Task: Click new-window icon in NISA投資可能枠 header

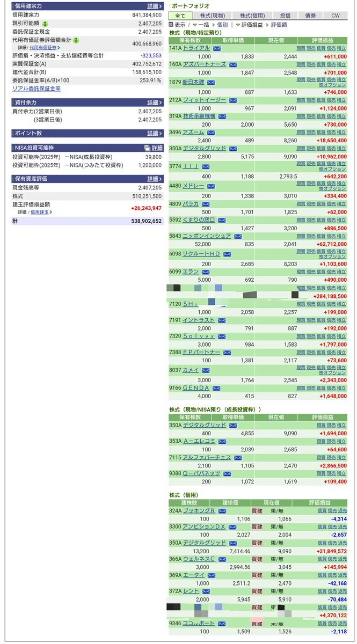Action: (x=147, y=148)
